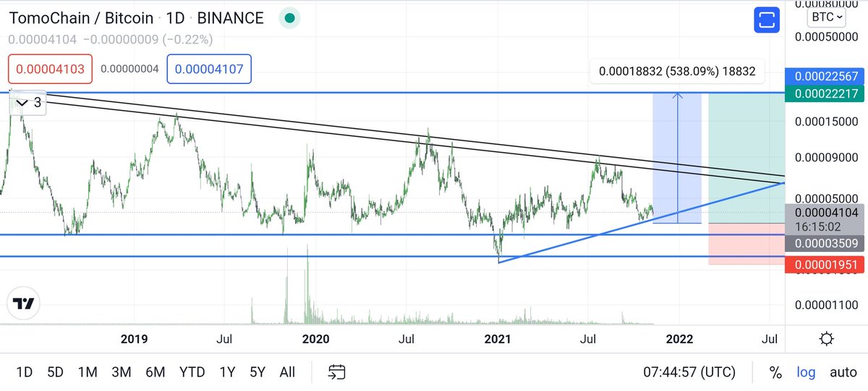The height and width of the screenshot is (391, 868).
Task: Click the 2020 label on time axis
Action: (x=315, y=339)
